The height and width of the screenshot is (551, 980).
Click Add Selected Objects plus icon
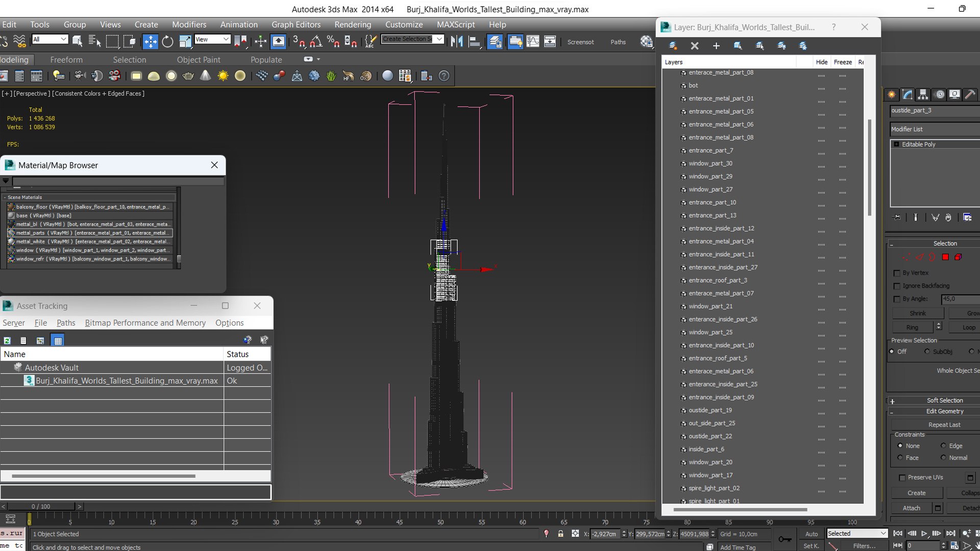(716, 46)
